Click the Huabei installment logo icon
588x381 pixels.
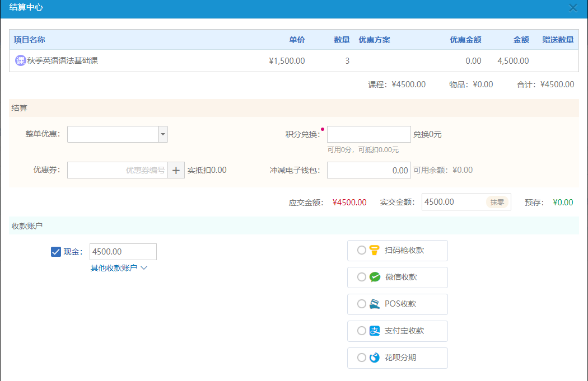pos(375,358)
